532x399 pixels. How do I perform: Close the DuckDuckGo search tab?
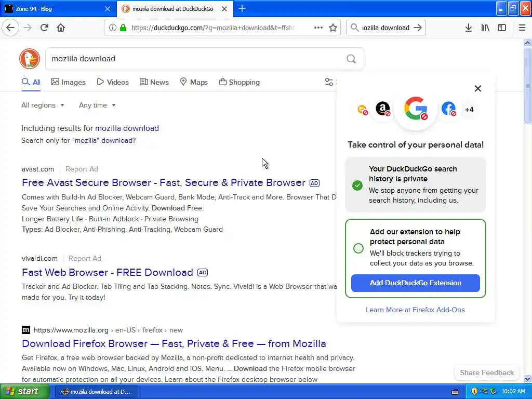point(224,9)
